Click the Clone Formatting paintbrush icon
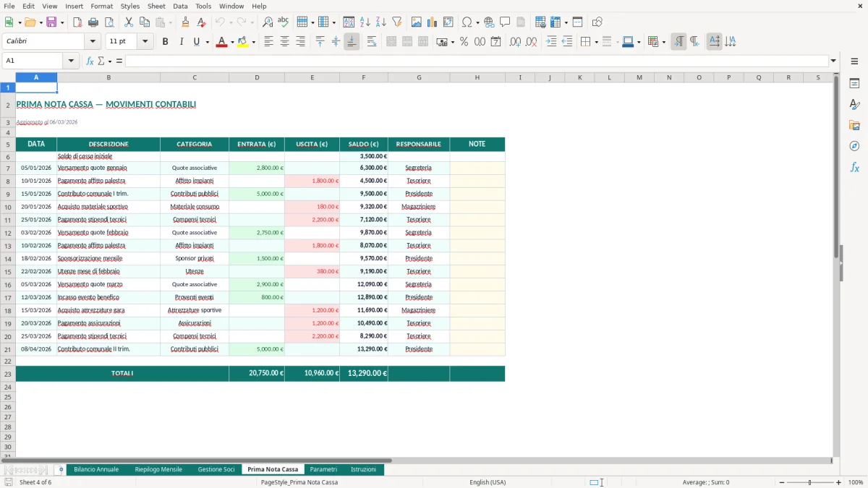The image size is (868, 488). click(185, 22)
